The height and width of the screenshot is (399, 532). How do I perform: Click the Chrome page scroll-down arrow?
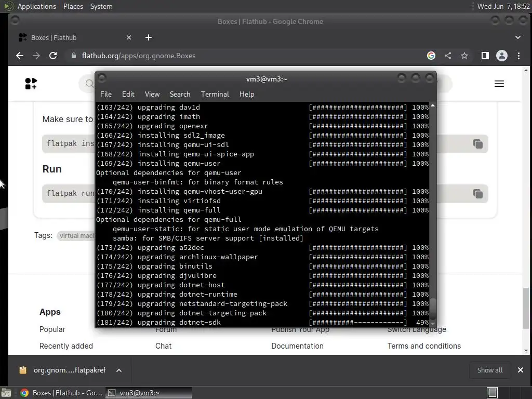(x=526, y=351)
